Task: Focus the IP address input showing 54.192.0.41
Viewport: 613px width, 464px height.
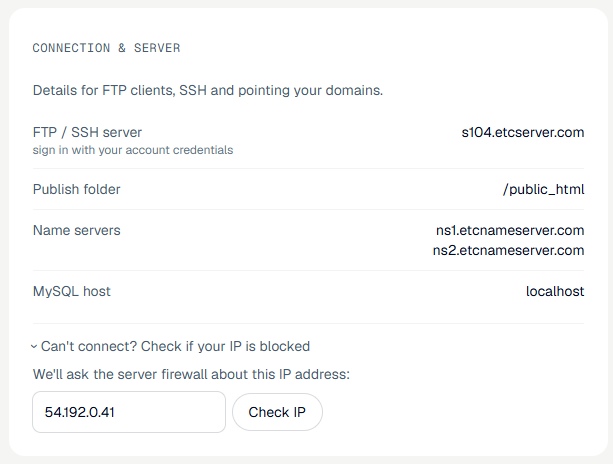Action: pyautogui.click(x=129, y=412)
